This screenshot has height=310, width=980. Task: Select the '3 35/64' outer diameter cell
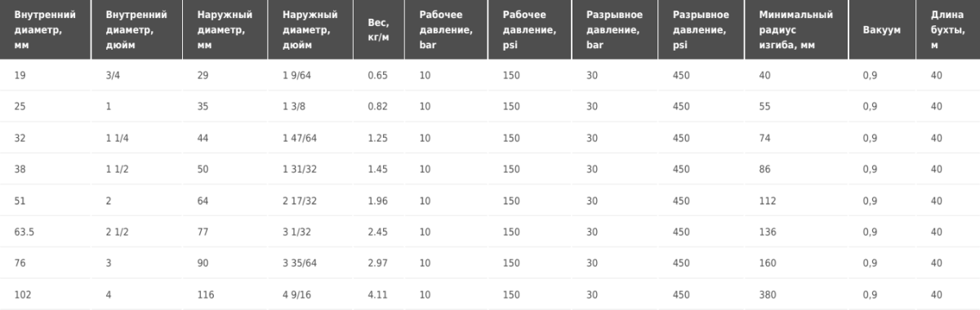click(300, 263)
